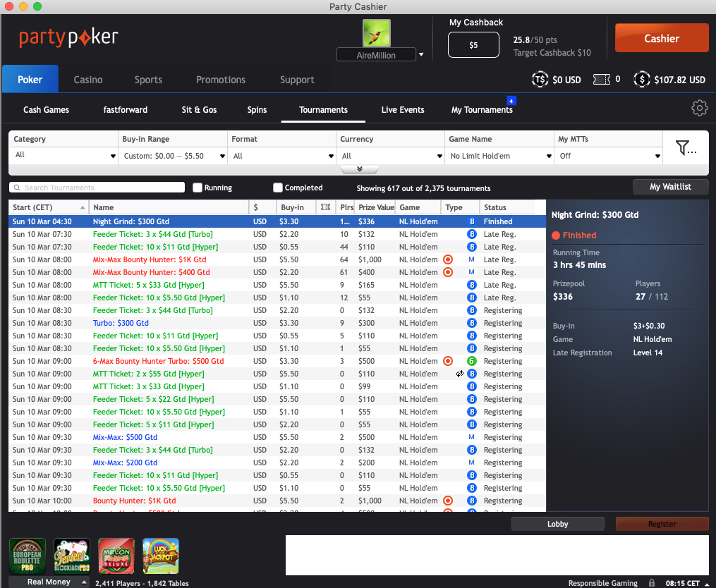
Task: Select the Bounty Hunter: $1K Gtd row
Action: 277,501
